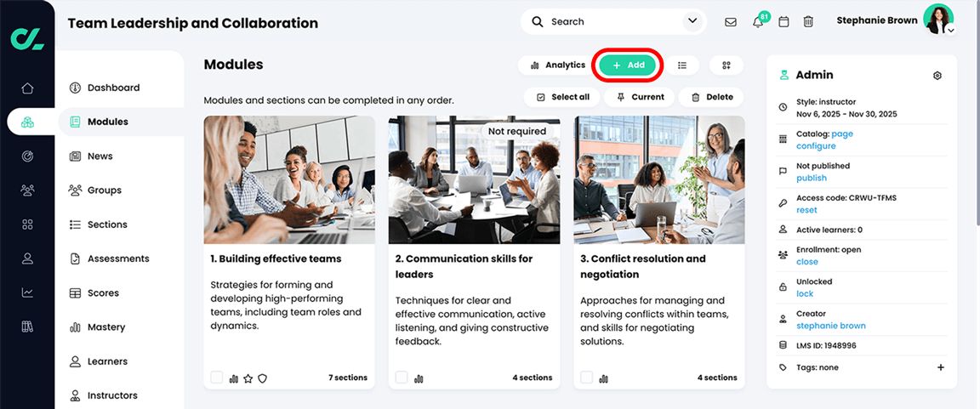Open News in the course menu
Viewport: 980px width, 409px height.
point(100,156)
